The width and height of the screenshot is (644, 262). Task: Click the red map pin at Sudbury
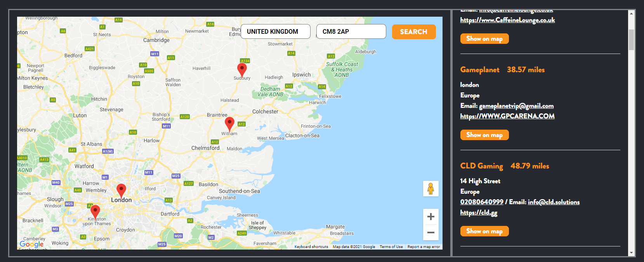point(242,70)
